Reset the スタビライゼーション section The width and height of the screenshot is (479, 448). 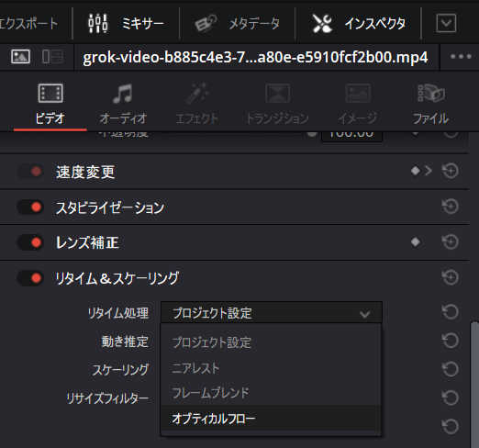pyautogui.click(x=451, y=207)
